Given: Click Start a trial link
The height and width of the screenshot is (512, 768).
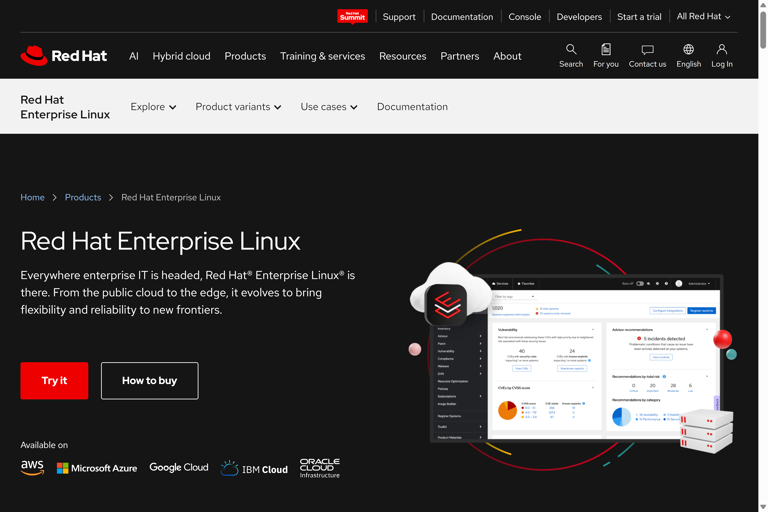Looking at the screenshot, I should [x=639, y=17].
